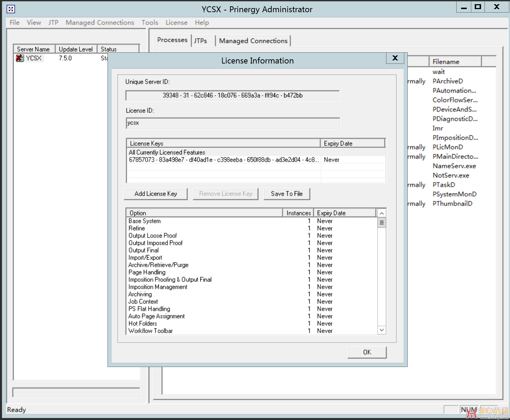Click the Remove License Key button
The image size is (510, 420).
(226, 194)
